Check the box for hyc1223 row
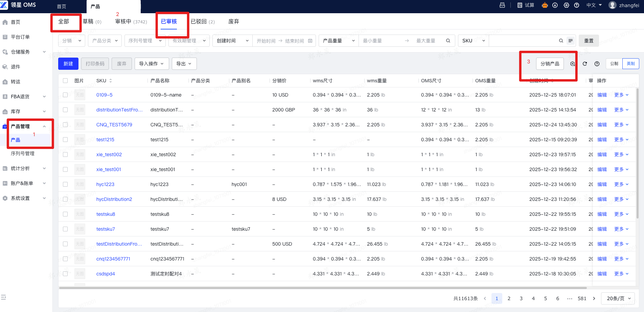Screen dimensions: 644x312 click(x=65, y=184)
